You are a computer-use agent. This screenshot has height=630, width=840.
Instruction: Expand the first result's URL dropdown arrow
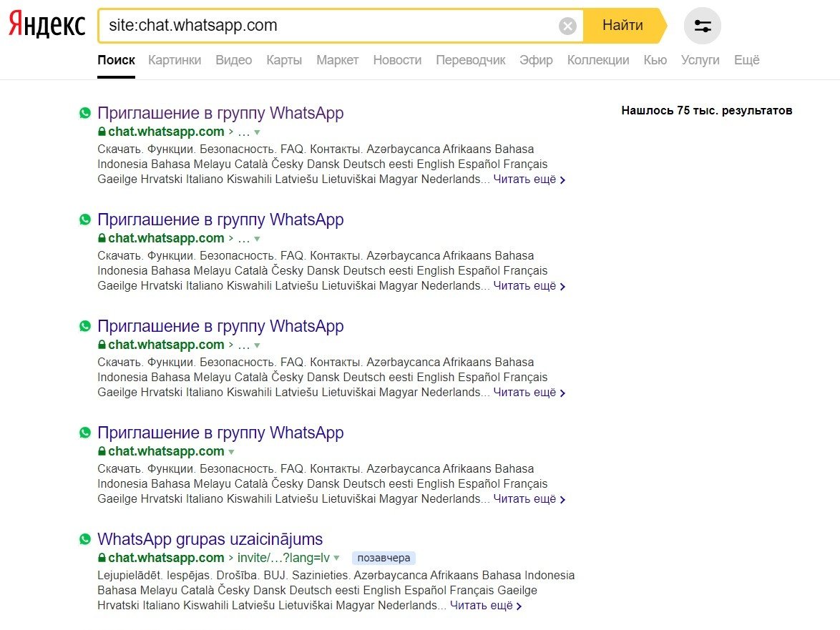(x=257, y=132)
